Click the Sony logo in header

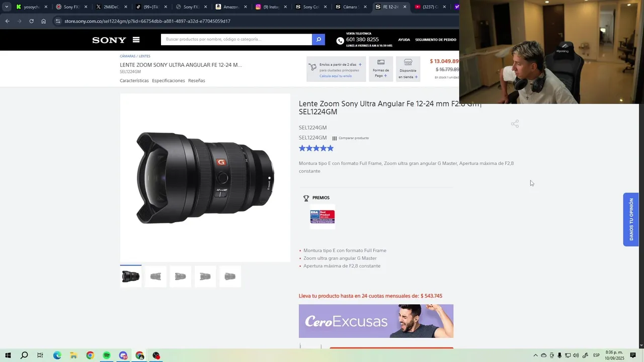[109, 40]
